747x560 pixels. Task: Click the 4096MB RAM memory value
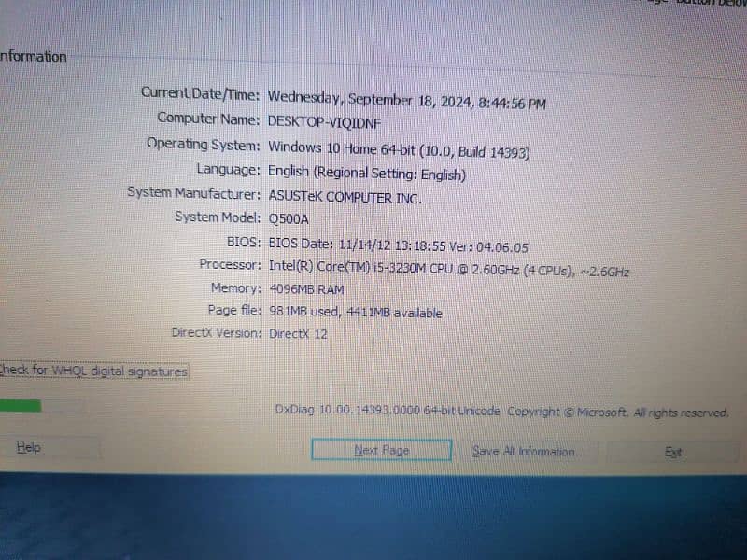[306, 289]
